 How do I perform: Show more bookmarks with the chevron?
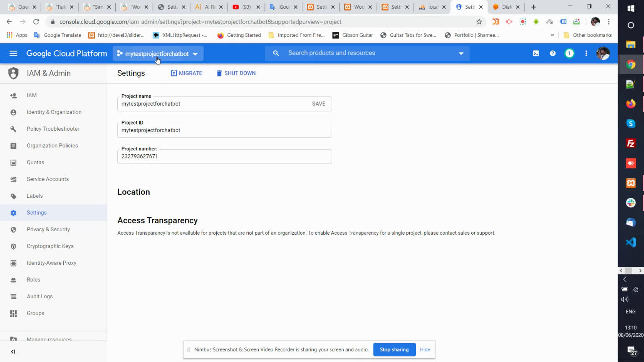pyautogui.click(x=552, y=35)
